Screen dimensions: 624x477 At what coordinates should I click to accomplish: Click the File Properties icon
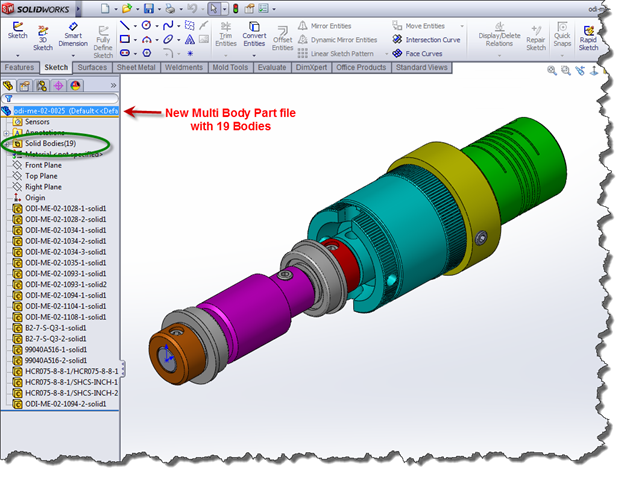250,8
